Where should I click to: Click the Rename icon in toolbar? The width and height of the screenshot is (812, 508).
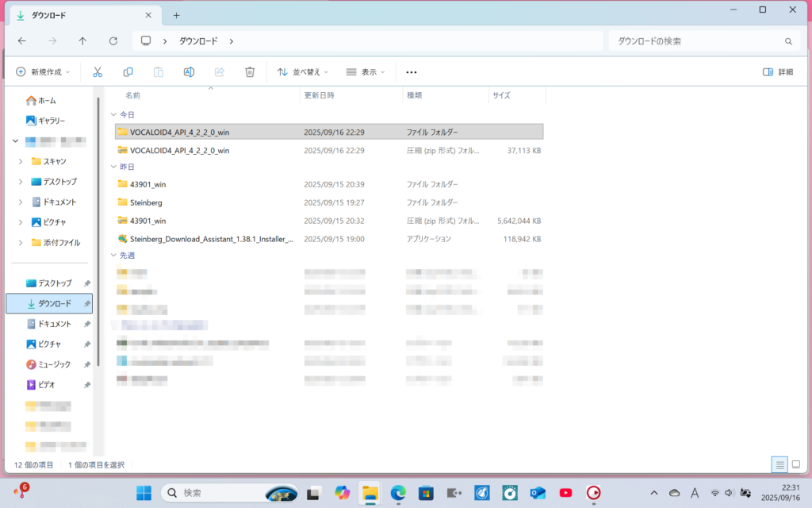189,71
